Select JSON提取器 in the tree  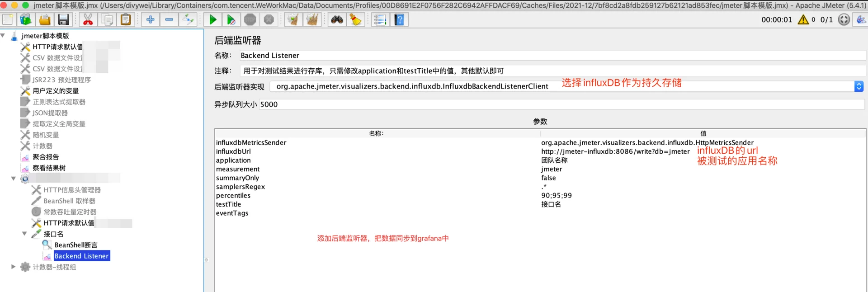pos(50,113)
